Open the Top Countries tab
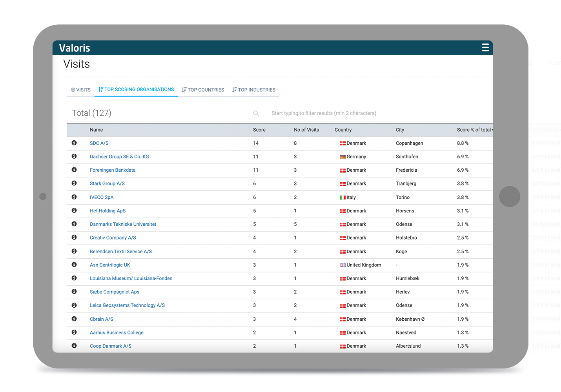This screenshot has height=392, width=561. 203,90
